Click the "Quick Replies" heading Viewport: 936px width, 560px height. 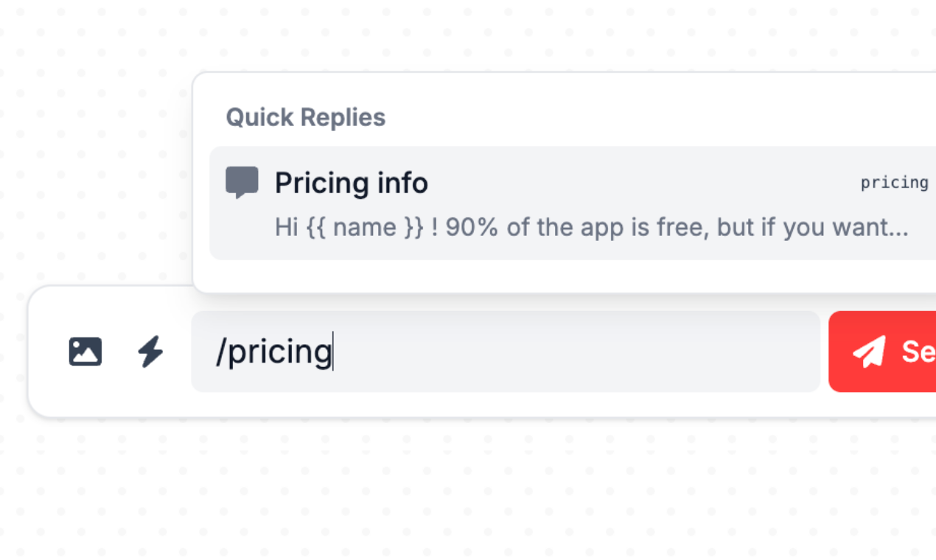point(305,117)
